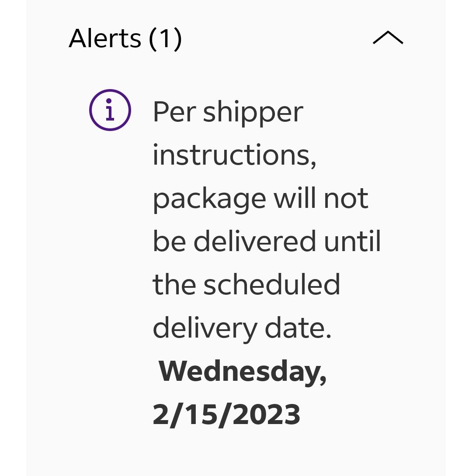Click blank area beneath the info icon
Image resolution: width=472 pixels, height=476 pixels.
coord(110,243)
